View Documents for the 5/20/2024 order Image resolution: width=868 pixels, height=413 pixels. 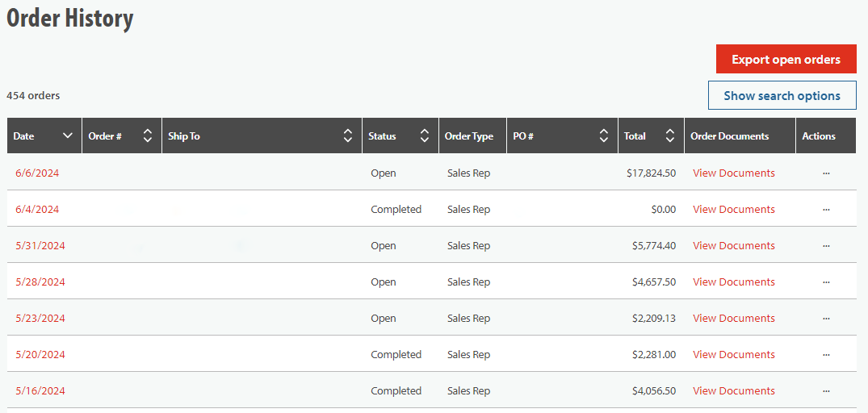pos(733,355)
